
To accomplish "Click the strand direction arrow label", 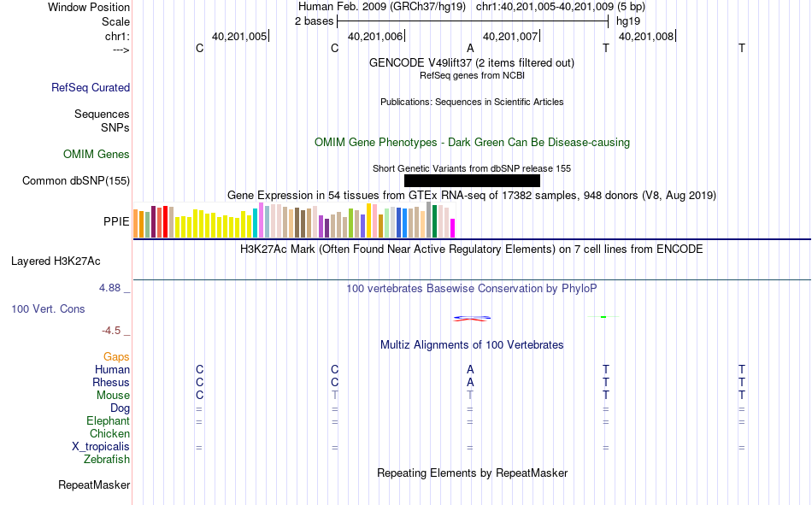I will (x=121, y=50).
